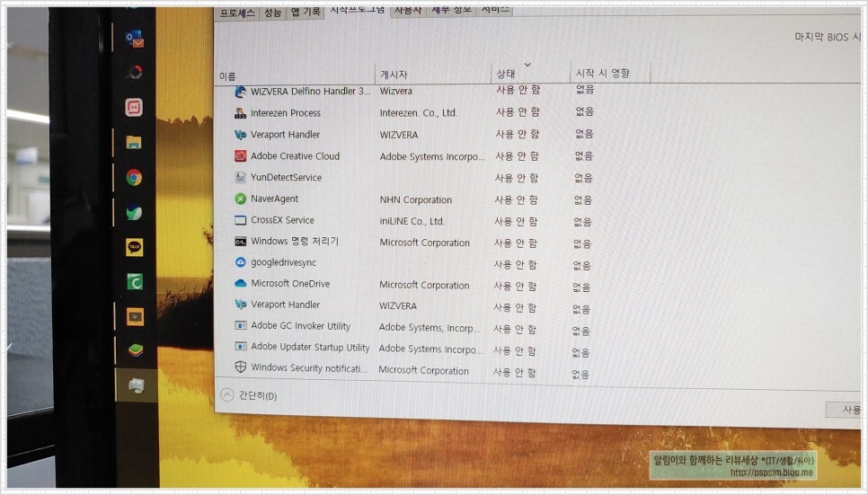Open BlueStacks from the taskbar
Screen dimensions: 868x495
pyautogui.click(x=136, y=350)
